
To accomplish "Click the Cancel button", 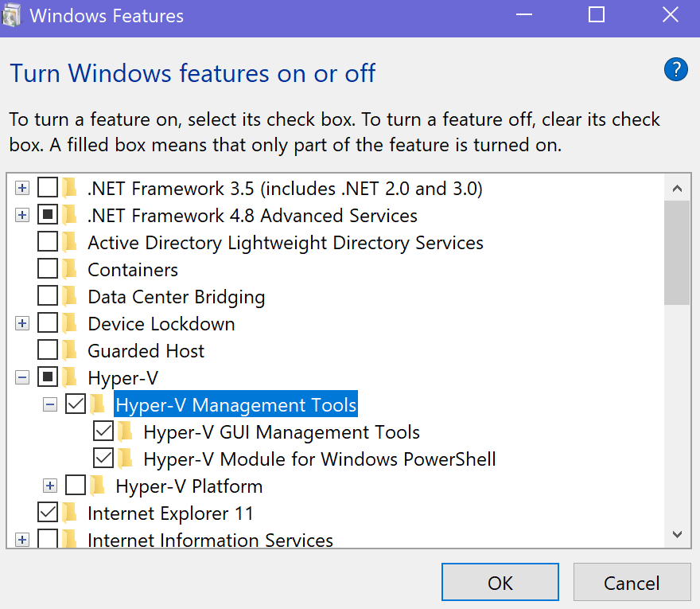I will click(x=632, y=582).
